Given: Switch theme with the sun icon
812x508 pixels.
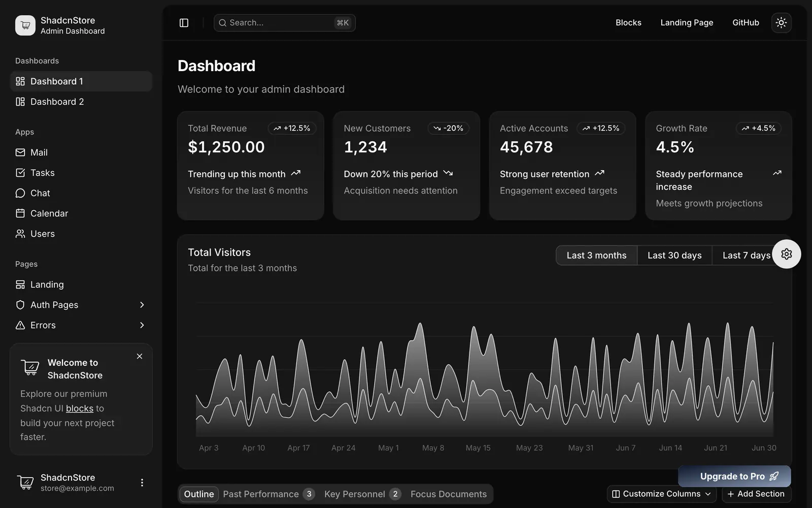Looking at the screenshot, I should click(781, 23).
